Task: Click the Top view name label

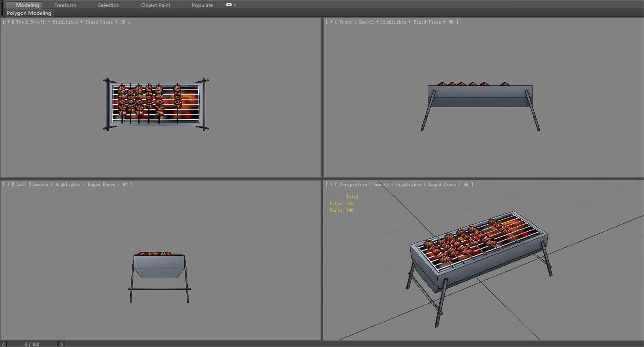Action: 20,22
